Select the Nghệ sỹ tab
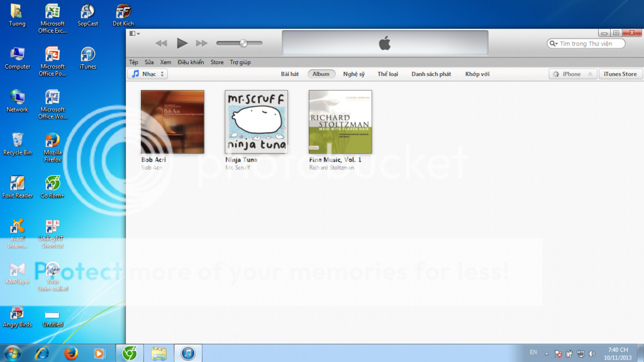This screenshot has width=644, height=362. 353,74
